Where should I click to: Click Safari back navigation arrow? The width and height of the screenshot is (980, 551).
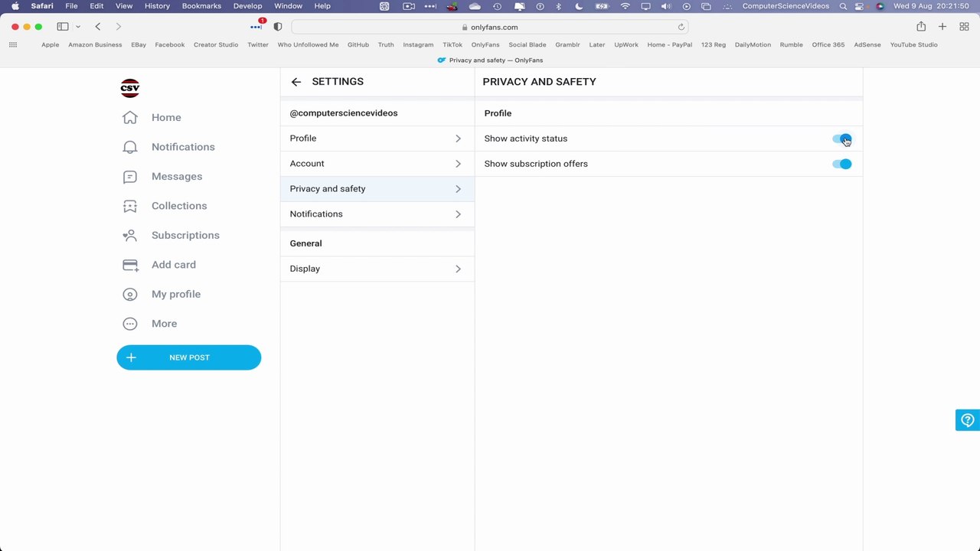[x=98, y=27]
